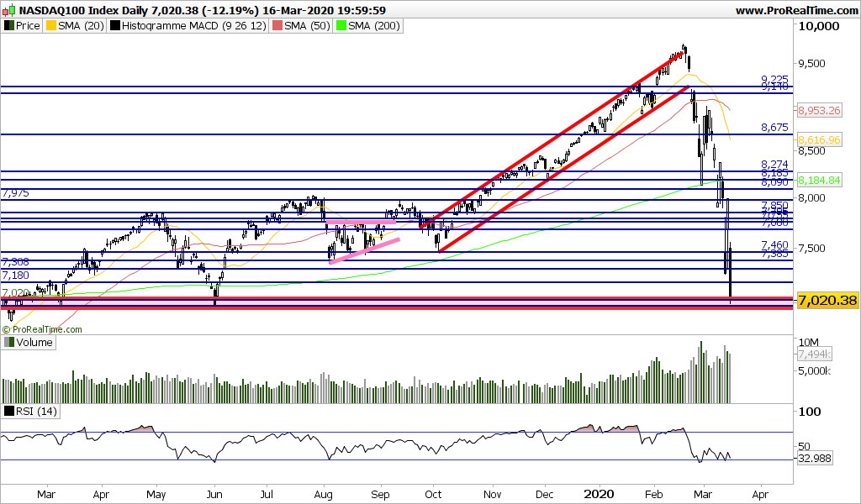Click the Aug label on the time axis

click(324, 495)
